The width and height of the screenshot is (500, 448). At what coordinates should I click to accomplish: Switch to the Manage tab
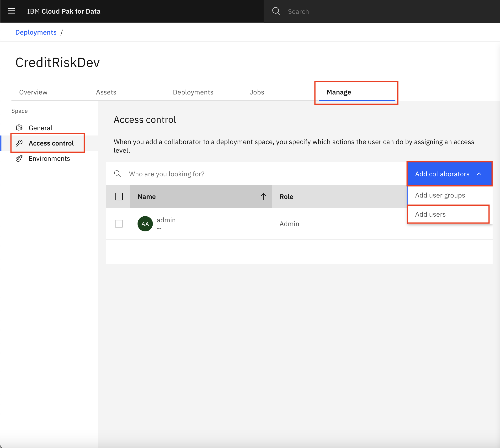[x=339, y=92]
